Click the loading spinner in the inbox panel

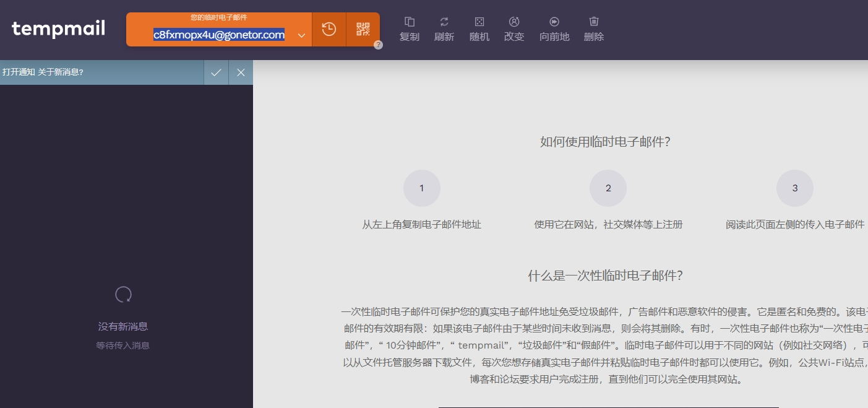coord(123,295)
